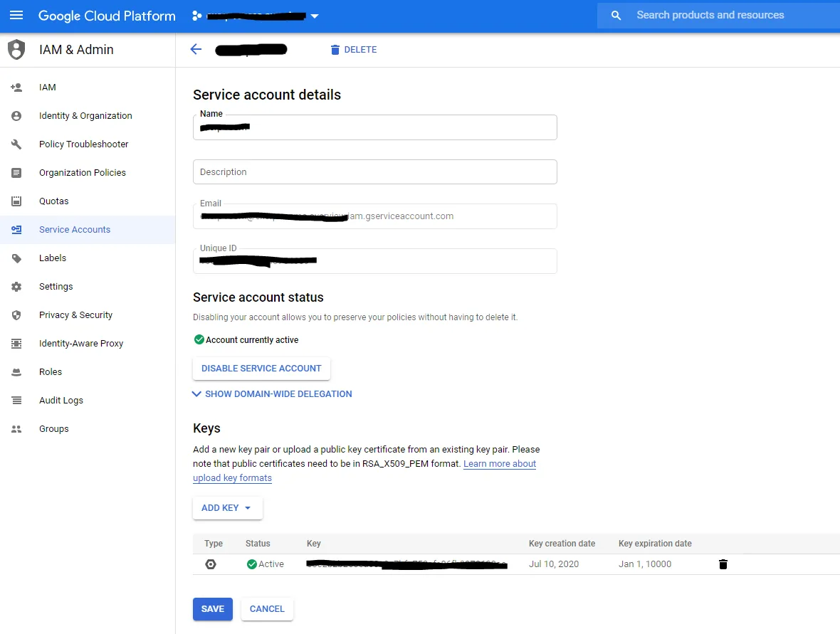This screenshot has height=634, width=840.
Task: Focus the Search products and resources field
Action: (x=718, y=16)
